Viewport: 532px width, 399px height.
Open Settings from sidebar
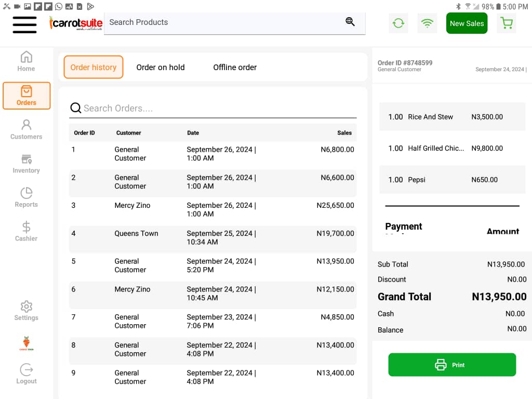26,311
